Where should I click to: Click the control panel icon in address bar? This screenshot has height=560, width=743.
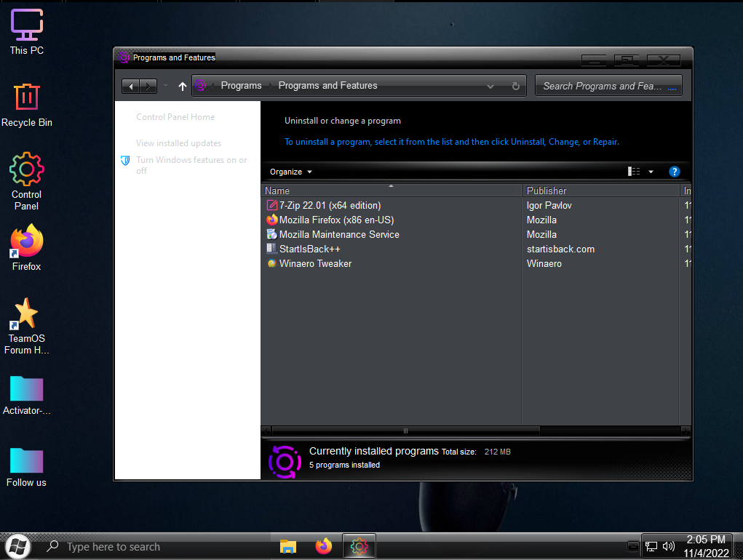tap(200, 86)
